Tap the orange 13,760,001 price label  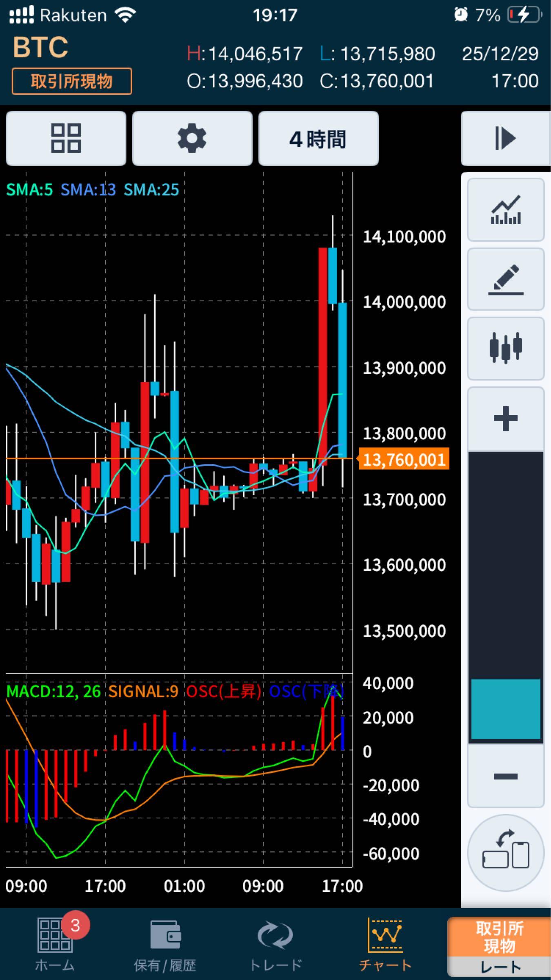(x=403, y=459)
